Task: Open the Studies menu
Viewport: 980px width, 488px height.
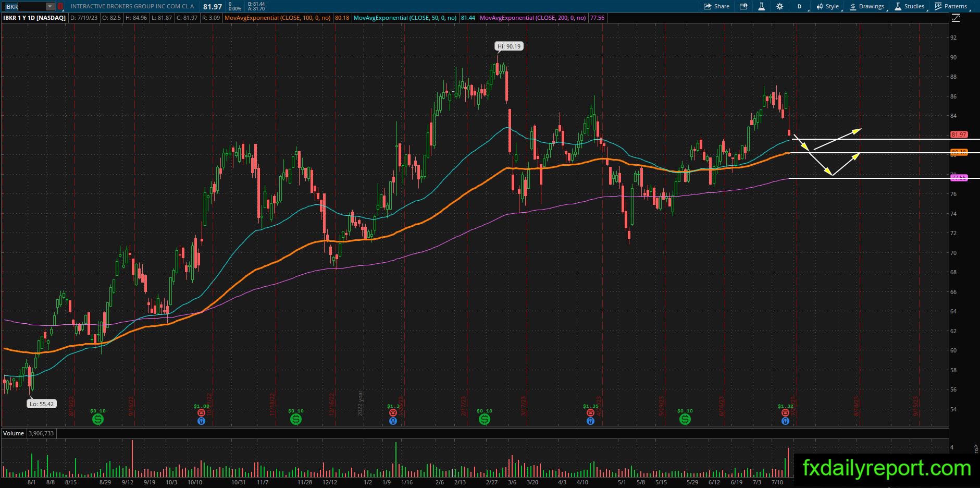Action: tap(910, 6)
